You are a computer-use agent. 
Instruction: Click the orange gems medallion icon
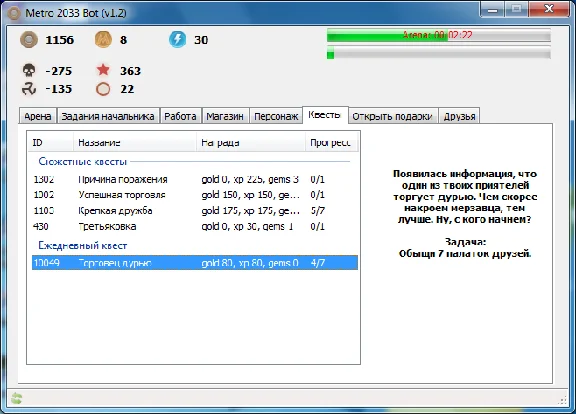pyautogui.click(x=103, y=39)
